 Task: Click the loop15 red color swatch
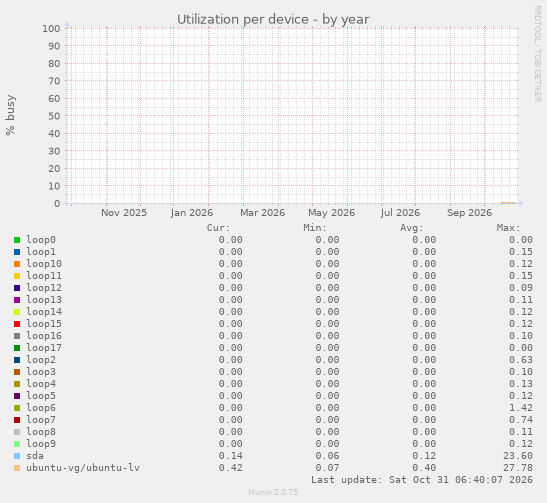[17, 324]
